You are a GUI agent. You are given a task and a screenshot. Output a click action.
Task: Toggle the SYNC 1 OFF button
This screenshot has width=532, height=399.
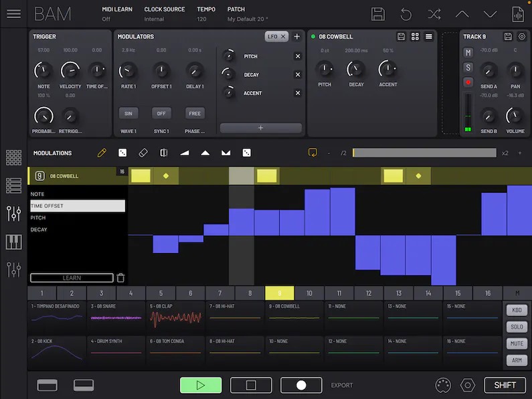(161, 113)
